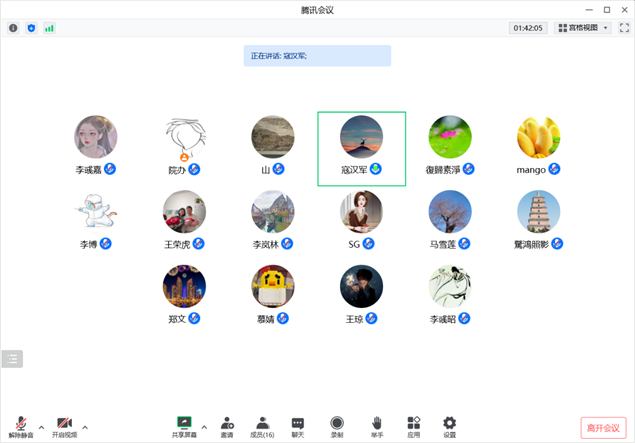Expand video options arrow beside camera
This screenshot has width=635, height=443.
(x=84, y=426)
